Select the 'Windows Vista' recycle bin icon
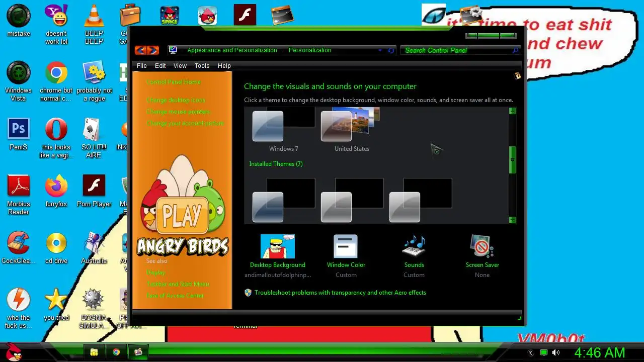The image size is (644, 362). point(19,81)
